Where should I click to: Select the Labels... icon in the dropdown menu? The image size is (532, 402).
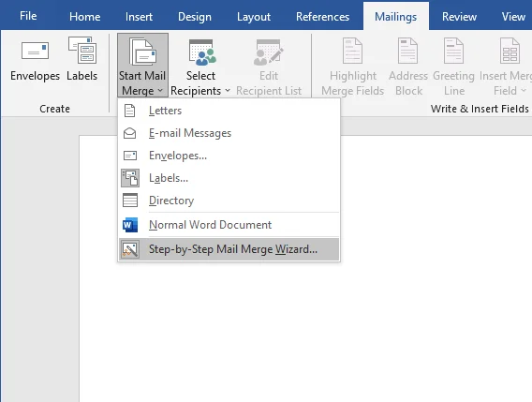[x=130, y=178]
